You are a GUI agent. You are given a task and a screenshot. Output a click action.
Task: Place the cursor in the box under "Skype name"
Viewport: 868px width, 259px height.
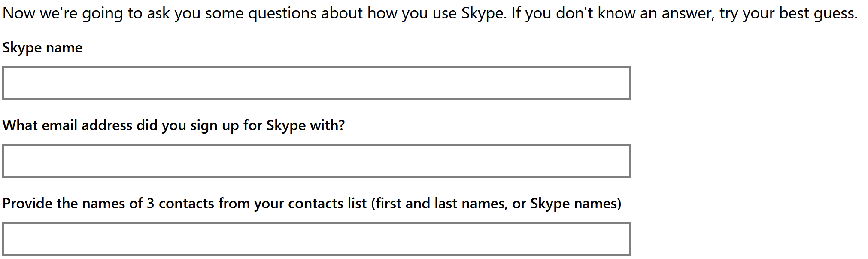click(x=316, y=83)
